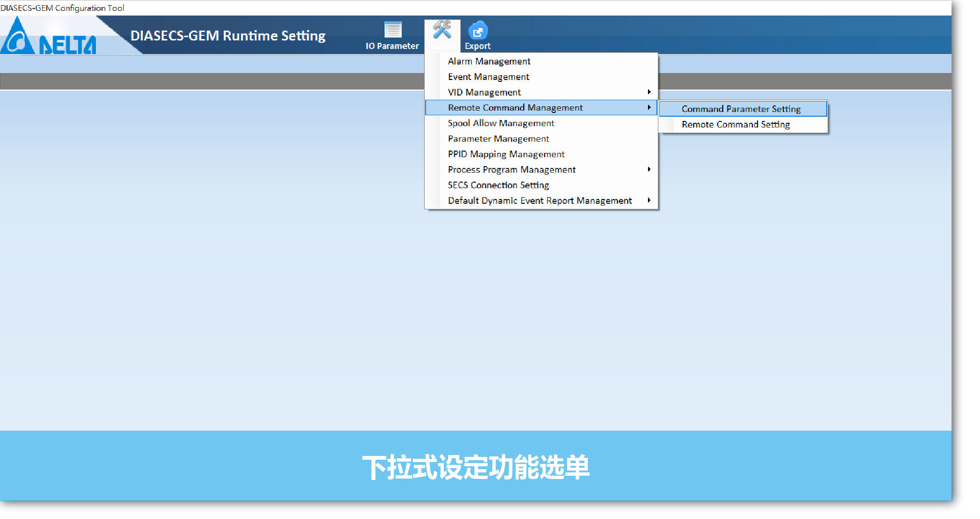Open Spool Allow Management

coord(501,123)
